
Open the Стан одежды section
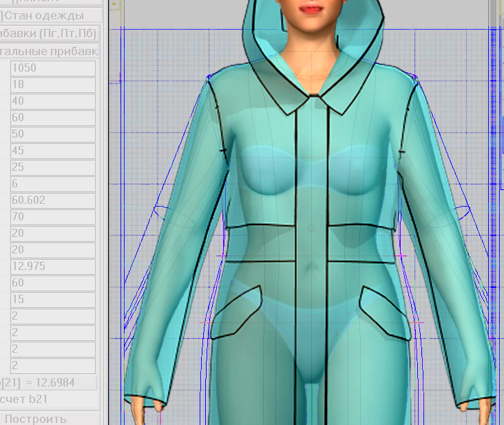[x=50, y=15]
